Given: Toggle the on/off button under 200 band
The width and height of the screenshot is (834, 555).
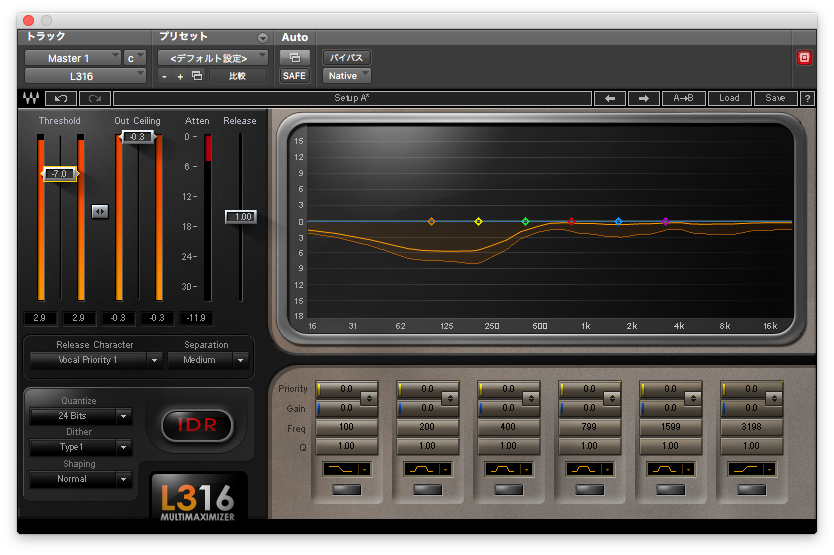Looking at the screenshot, I should coord(428,490).
